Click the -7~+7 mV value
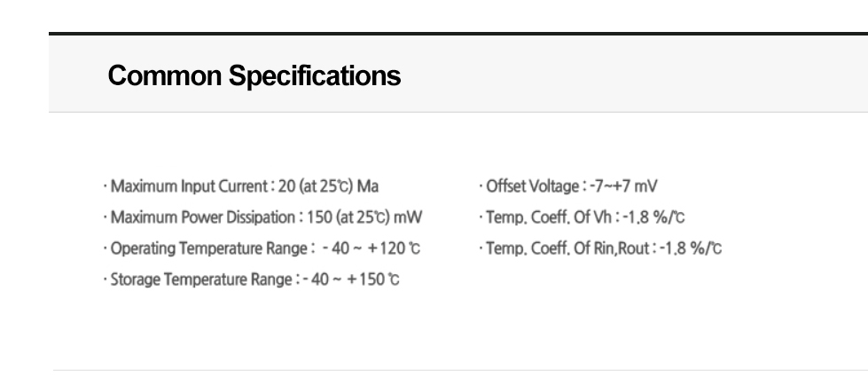 point(623,186)
